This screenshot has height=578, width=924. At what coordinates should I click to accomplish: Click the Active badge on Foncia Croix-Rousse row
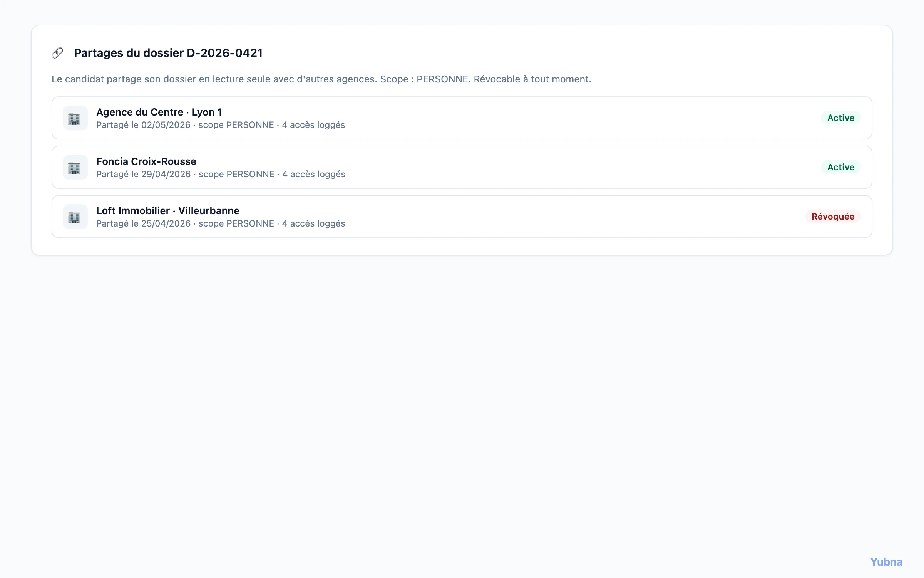[841, 167]
